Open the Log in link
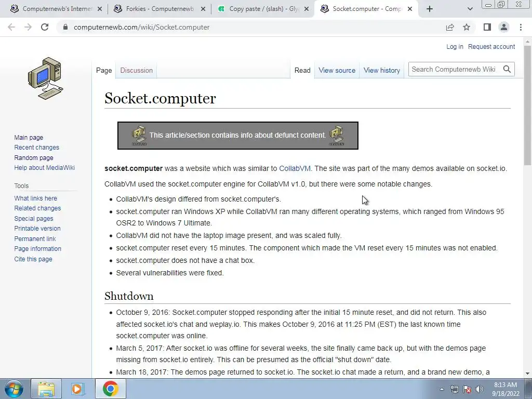Image resolution: width=532 pixels, height=399 pixels. tap(455, 46)
